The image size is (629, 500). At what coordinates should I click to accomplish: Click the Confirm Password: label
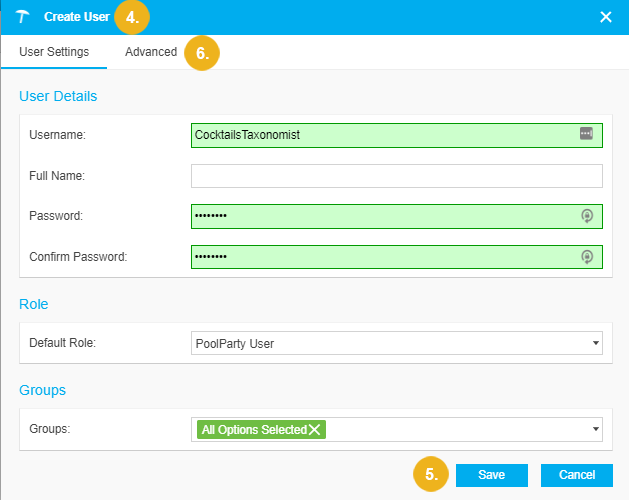(78, 257)
